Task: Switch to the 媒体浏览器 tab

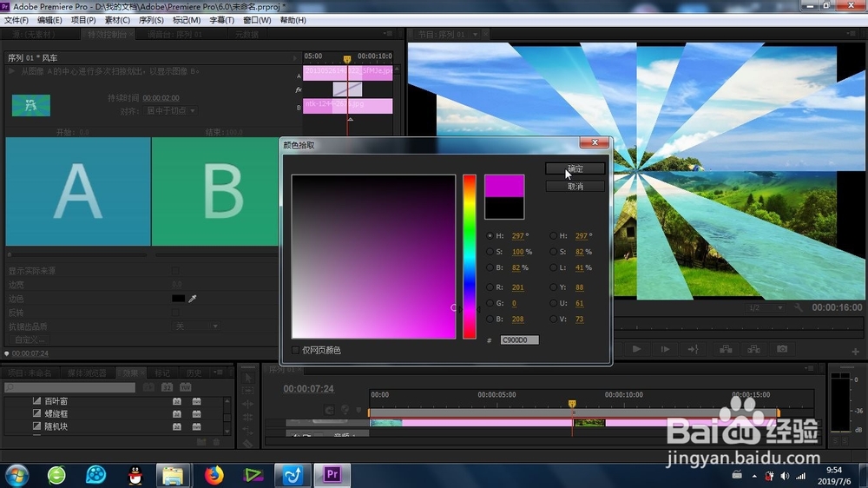Action: (87, 373)
